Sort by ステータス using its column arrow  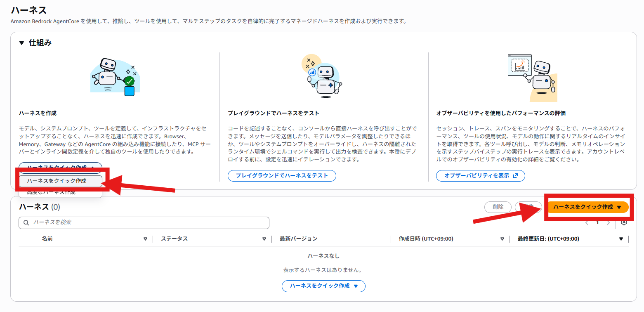click(264, 239)
